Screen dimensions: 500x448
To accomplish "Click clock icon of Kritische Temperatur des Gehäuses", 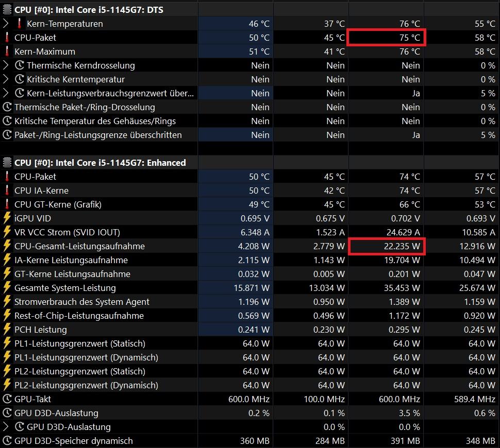I will 7,121.
